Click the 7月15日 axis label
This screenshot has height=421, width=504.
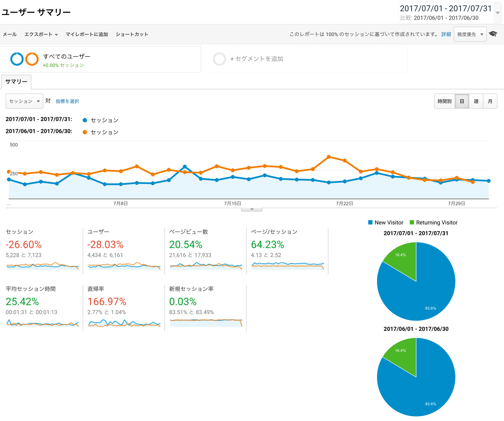tap(233, 203)
